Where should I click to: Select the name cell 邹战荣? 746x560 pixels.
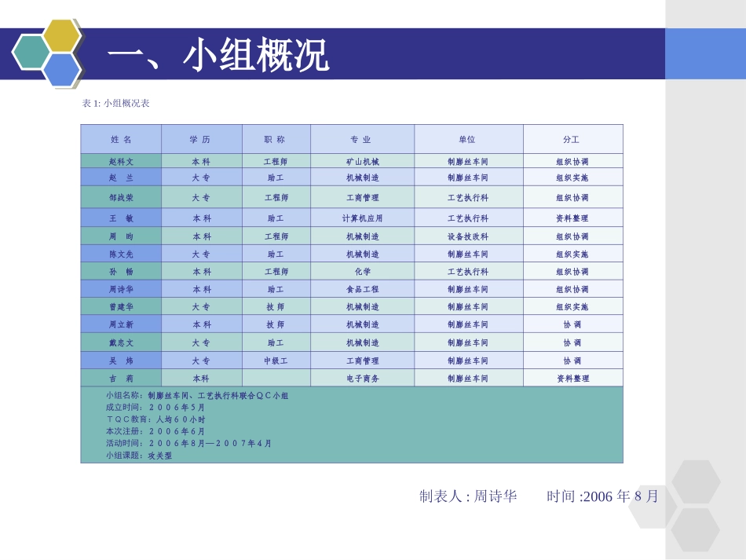[x=121, y=197]
